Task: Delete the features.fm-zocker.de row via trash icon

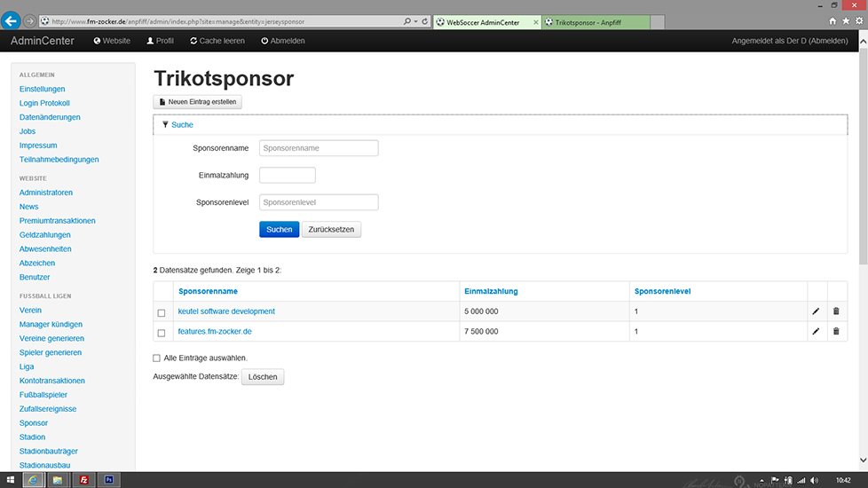Action: pos(835,332)
